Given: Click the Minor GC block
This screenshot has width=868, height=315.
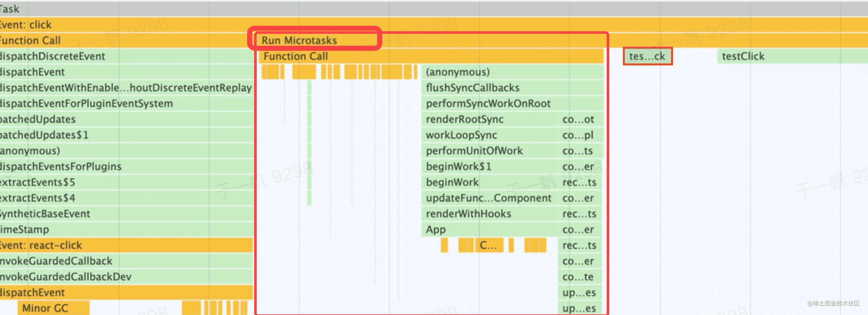Looking at the screenshot, I should [x=53, y=308].
